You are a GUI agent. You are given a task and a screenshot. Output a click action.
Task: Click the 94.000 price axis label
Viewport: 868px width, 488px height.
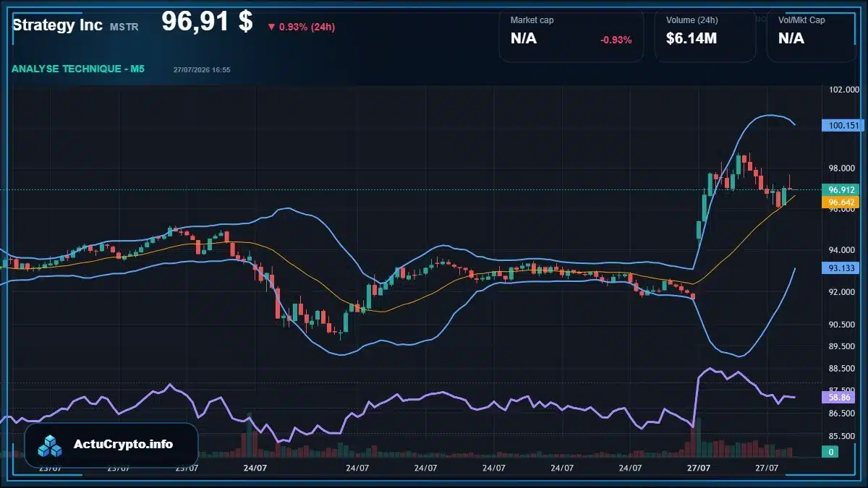(843, 250)
